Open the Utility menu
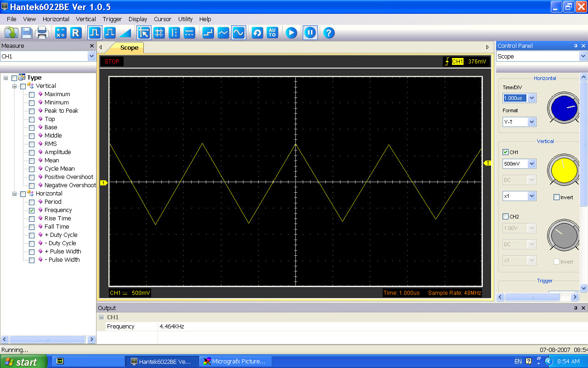This screenshot has width=588, height=368. pos(185,19)
